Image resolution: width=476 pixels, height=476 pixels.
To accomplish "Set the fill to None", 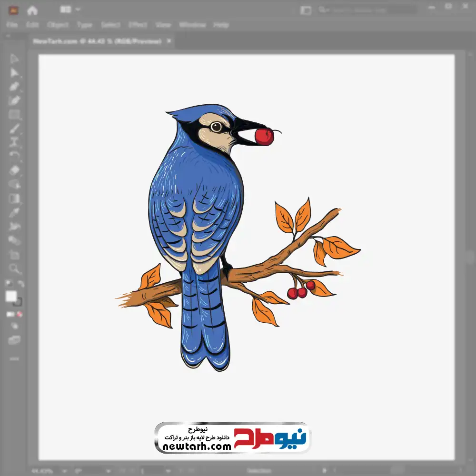I will tap(20, 314).
